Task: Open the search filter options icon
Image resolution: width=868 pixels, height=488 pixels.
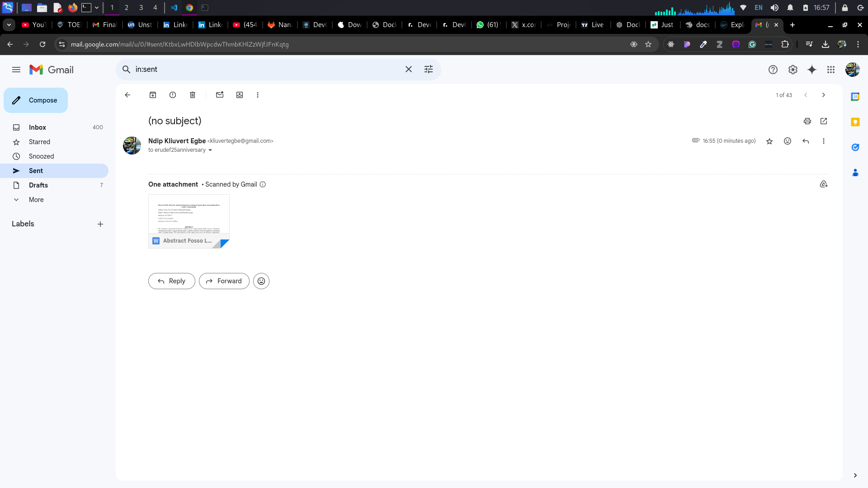Action: point(429,69)
